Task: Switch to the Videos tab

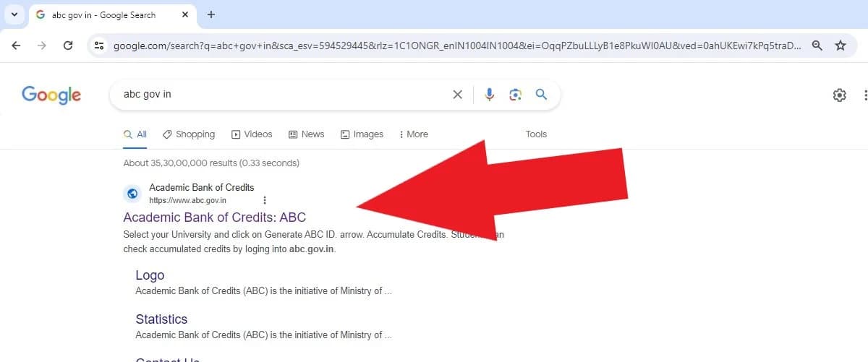Action: point(252,134)
